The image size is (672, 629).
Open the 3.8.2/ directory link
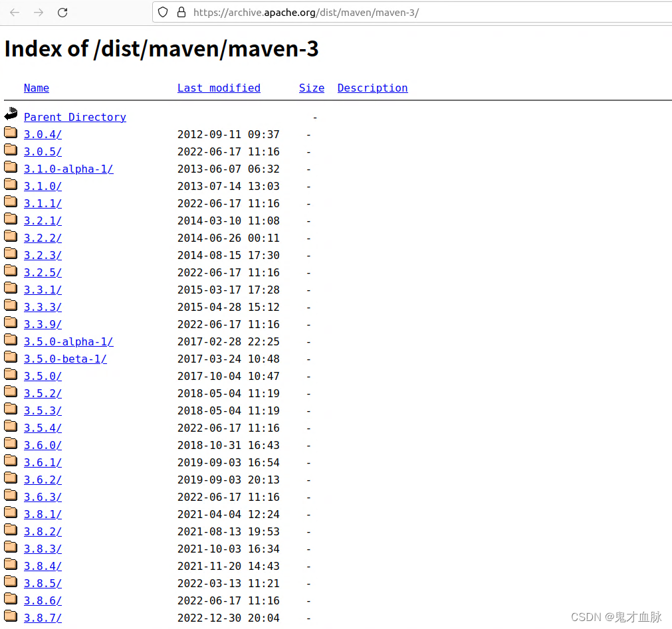pyautogui.click(x=43, y=532)
